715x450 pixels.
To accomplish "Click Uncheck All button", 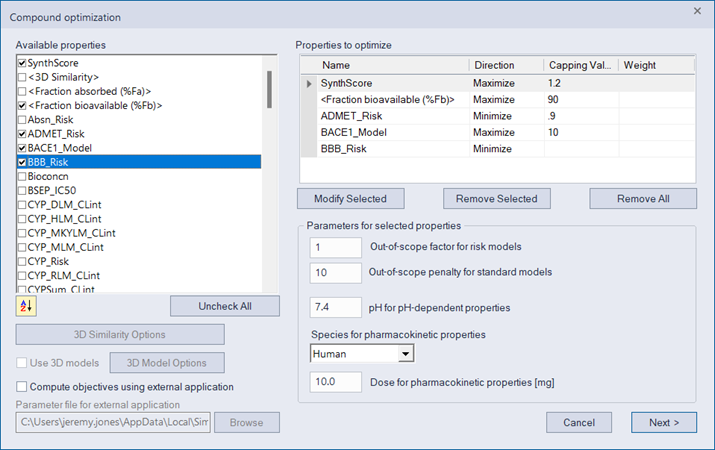I will [x=225, y=306].
